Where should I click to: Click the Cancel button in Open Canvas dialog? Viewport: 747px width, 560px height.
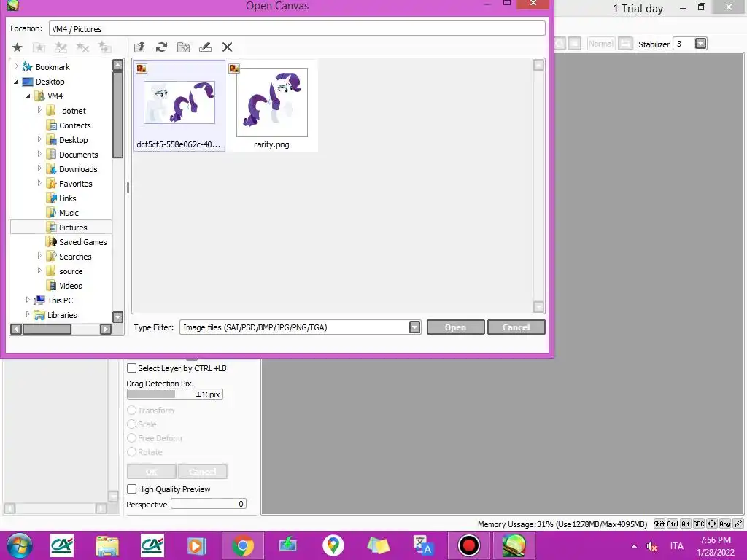516,327
